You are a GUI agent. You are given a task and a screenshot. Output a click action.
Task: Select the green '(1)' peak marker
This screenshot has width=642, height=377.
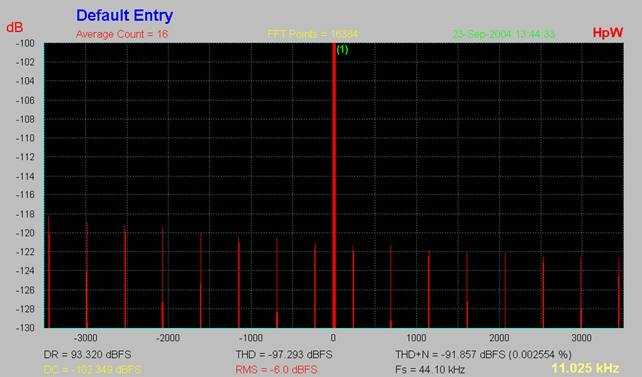[x=342, y=50]
